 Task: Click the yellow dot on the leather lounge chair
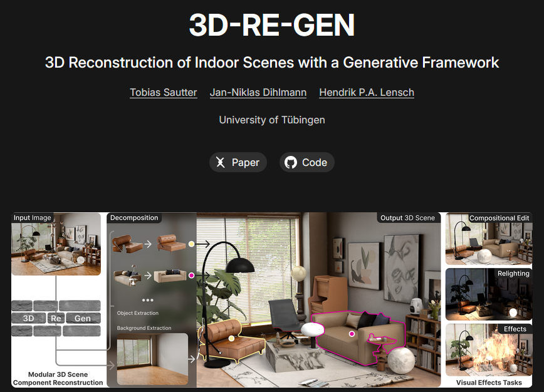pyautogui.click(x=231, y=338)
